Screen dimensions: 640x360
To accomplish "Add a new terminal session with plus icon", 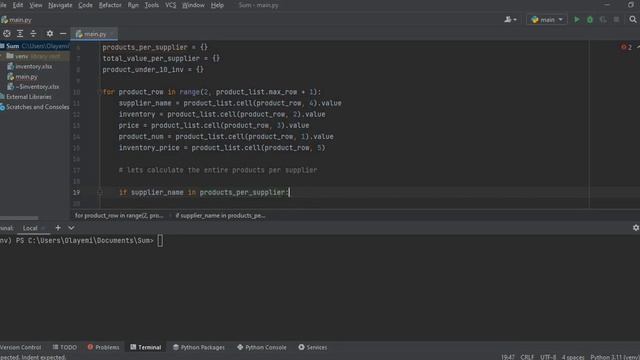I will pos(58,228).
